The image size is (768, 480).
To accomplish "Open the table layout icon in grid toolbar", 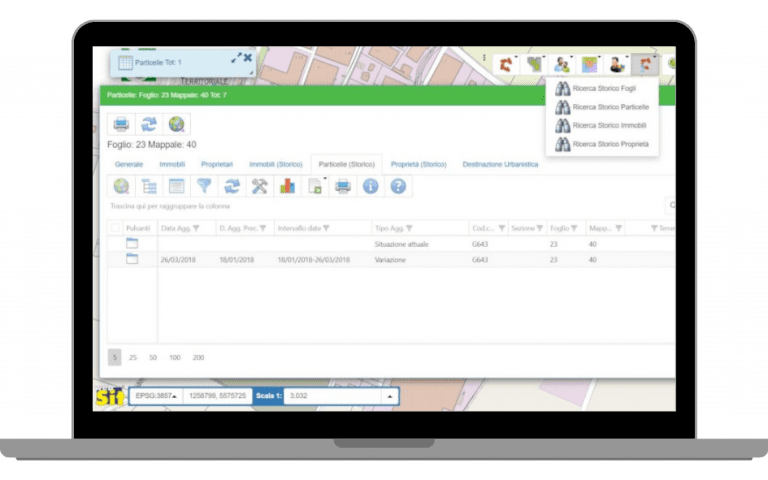I will tap(176, 186).
